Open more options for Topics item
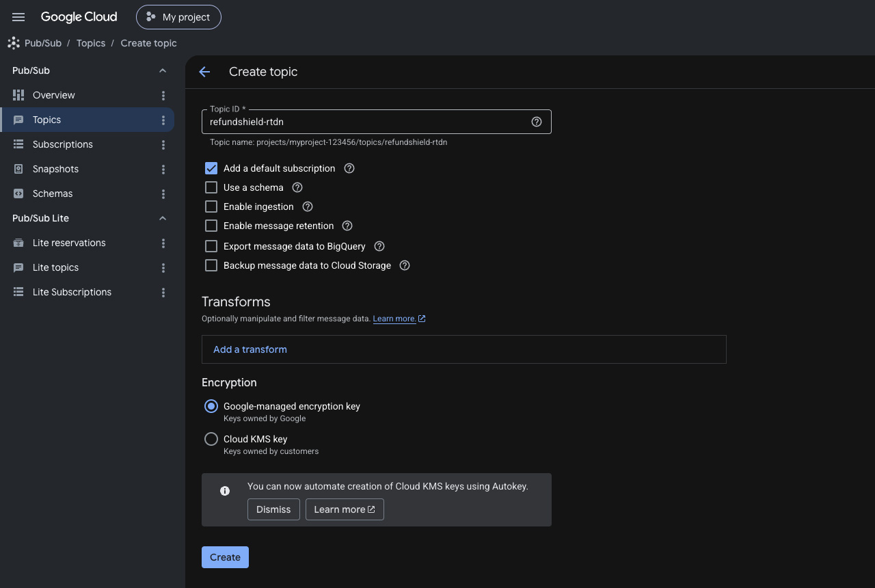875x588 pixels. tap(163, 120)
